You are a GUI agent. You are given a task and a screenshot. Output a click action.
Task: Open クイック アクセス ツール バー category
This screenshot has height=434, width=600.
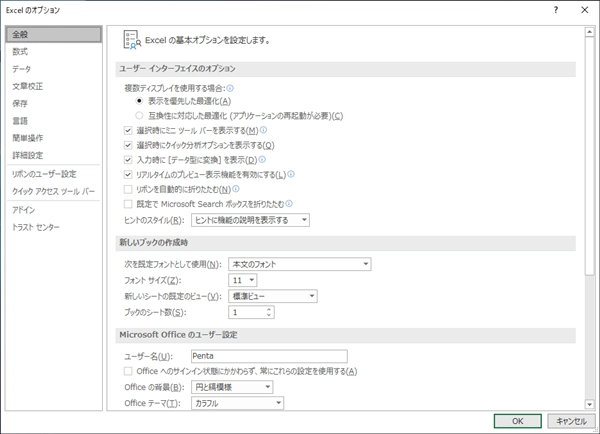click(x=54, y=191)
